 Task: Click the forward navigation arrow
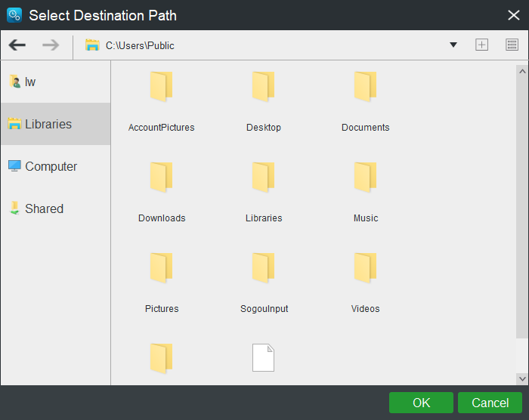(x=51, y=45)
